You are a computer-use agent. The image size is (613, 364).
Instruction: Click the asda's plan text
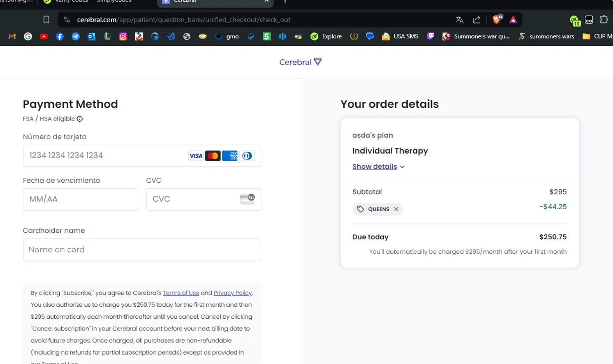373,135
